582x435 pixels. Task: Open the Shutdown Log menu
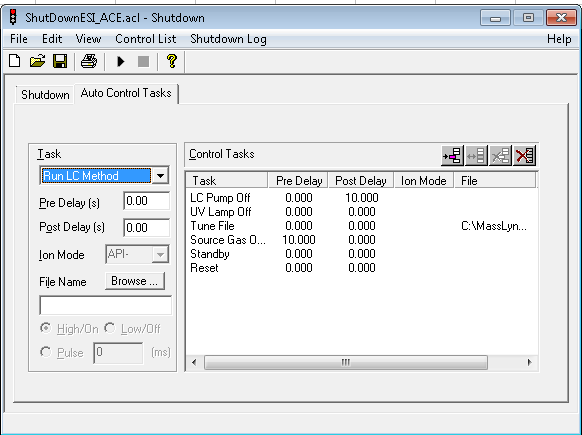pos(228,39)
